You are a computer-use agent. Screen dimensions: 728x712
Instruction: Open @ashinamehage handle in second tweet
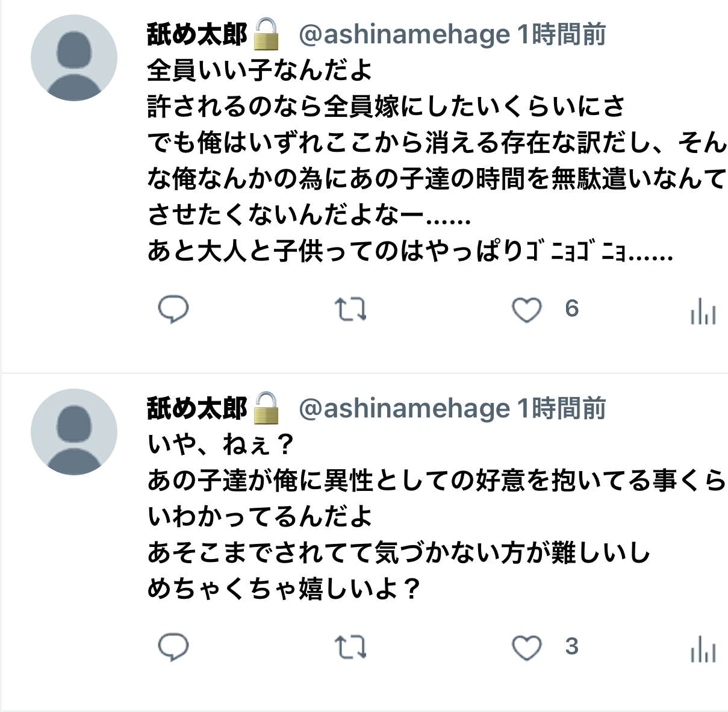pos(405,409)
